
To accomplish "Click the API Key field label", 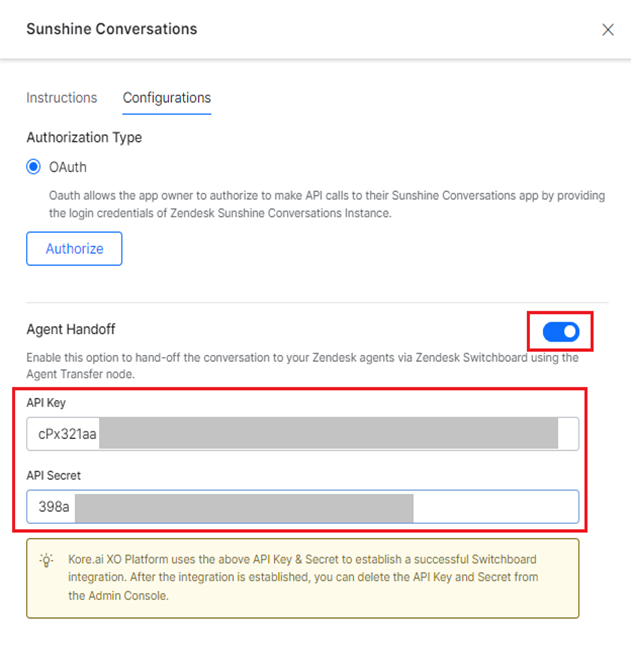I will pyautogui.click(x=47, y=403).
